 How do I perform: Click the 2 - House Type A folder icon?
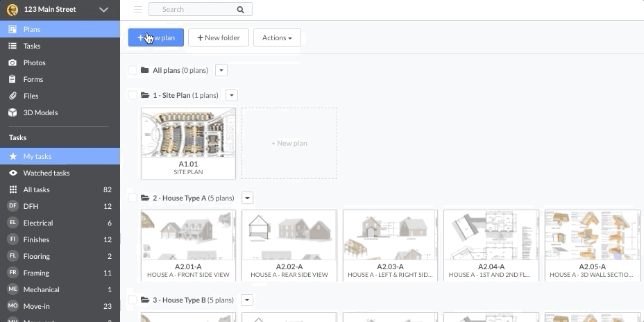(145, 198)
